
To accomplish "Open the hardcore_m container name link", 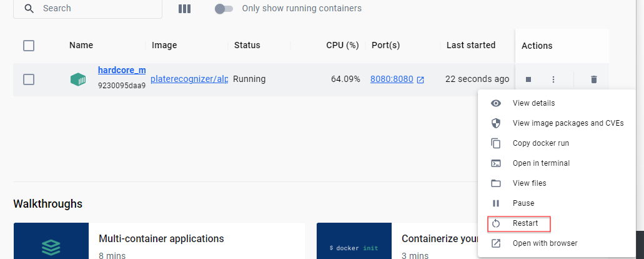I will click(x=122, y=70).
